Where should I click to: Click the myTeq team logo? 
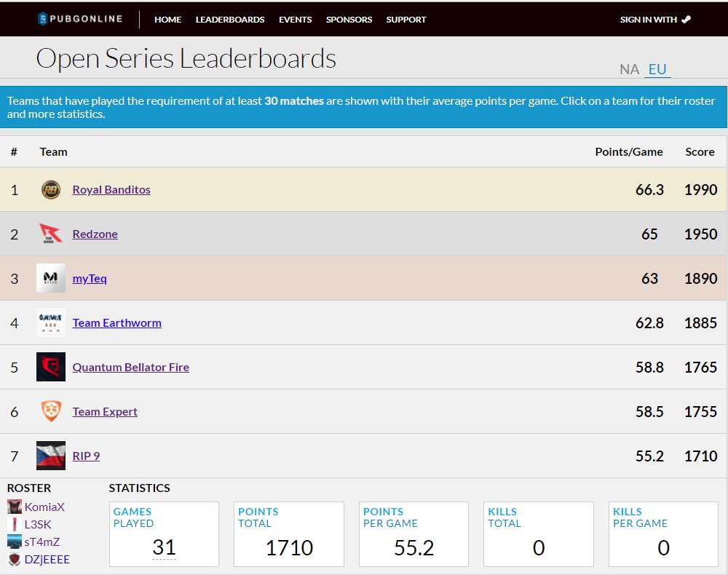51,278
